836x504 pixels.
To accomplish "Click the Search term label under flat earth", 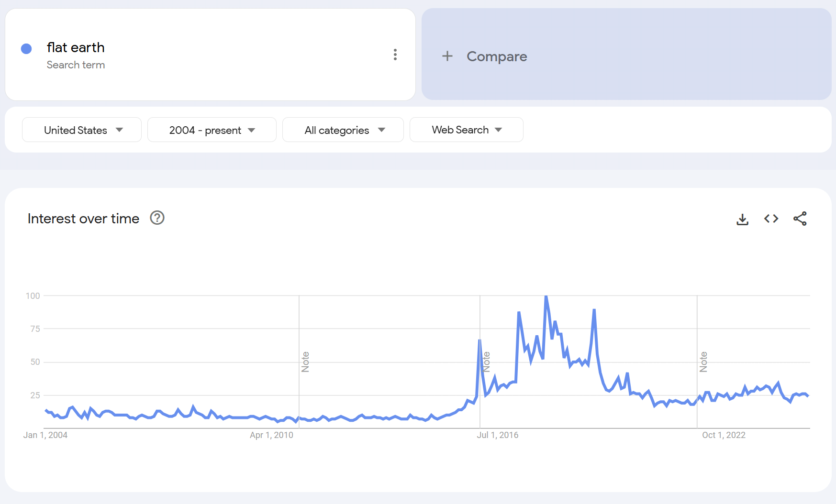I will click(x=76, y=65).
